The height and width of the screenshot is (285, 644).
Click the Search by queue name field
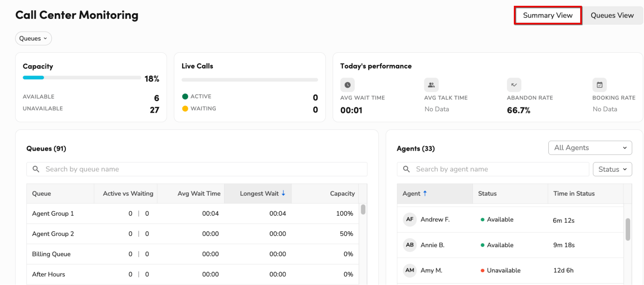click(197, 169)
